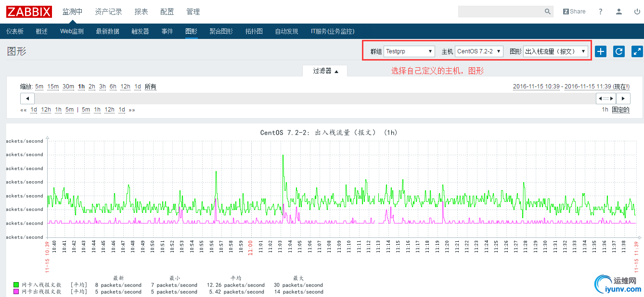The width and height of the screenshot is (644, 297).
Task: Click the timeline scroll left arrow
Action: tap(27, 99)
